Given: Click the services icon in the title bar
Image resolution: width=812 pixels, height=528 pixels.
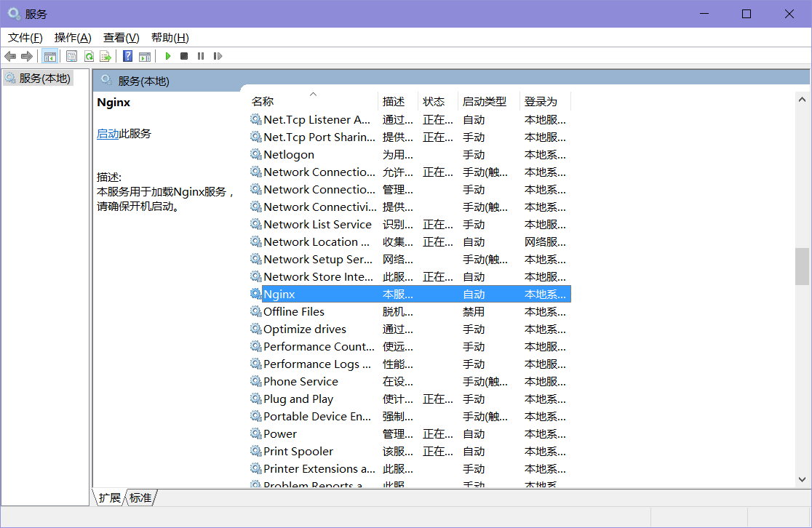Looking at the screenshot, I should [14, 14].
